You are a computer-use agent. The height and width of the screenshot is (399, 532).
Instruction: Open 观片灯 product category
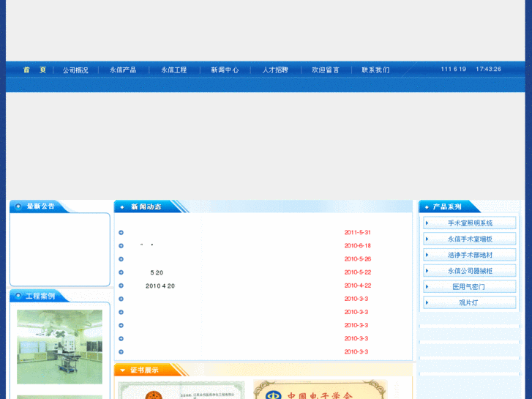point(468,302)
